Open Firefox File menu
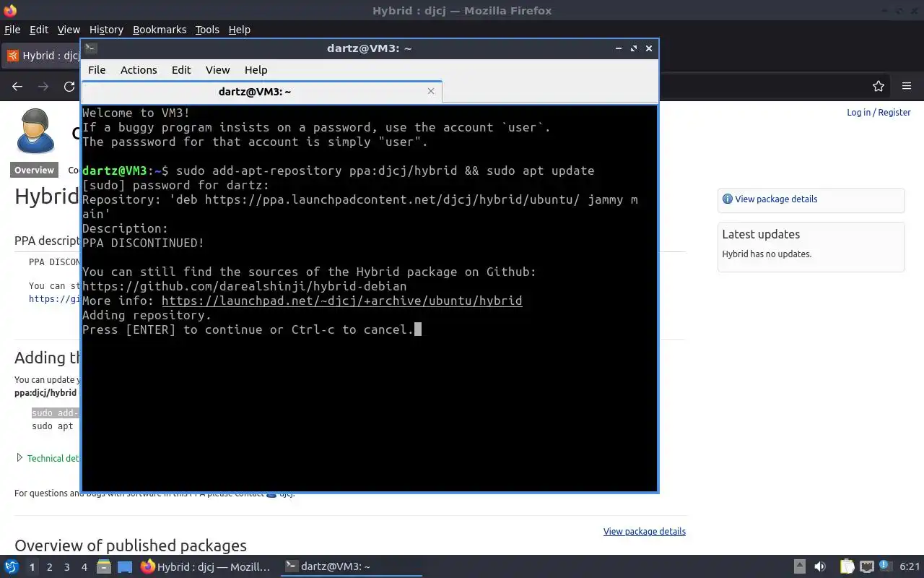The image size is (924, 578). coord(12,30)
